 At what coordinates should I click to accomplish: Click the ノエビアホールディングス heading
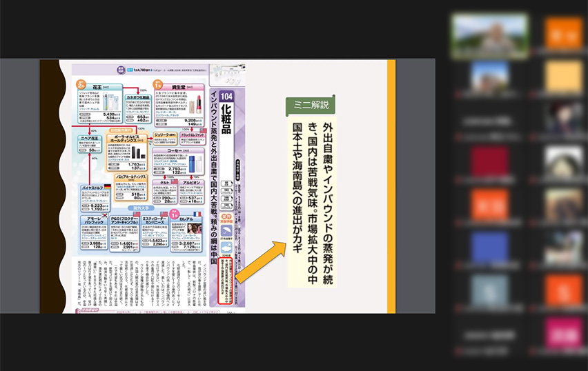pyautogui.click(x=130, y=177)
